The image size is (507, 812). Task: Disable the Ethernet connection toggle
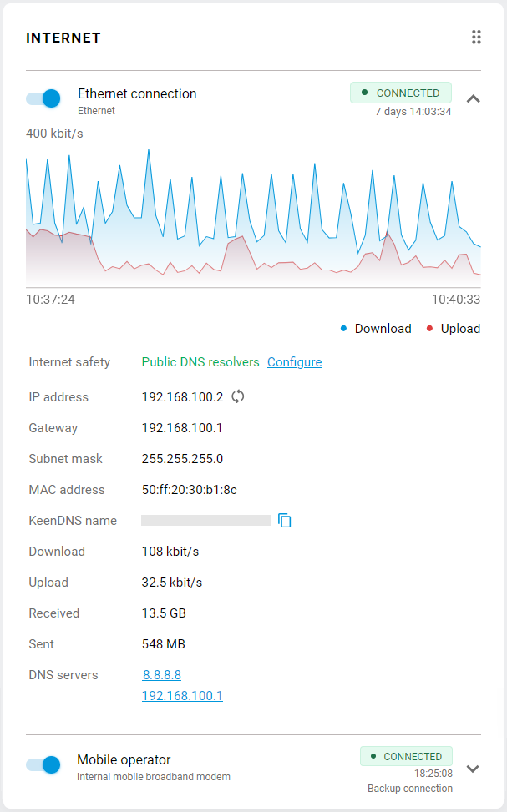42,98
